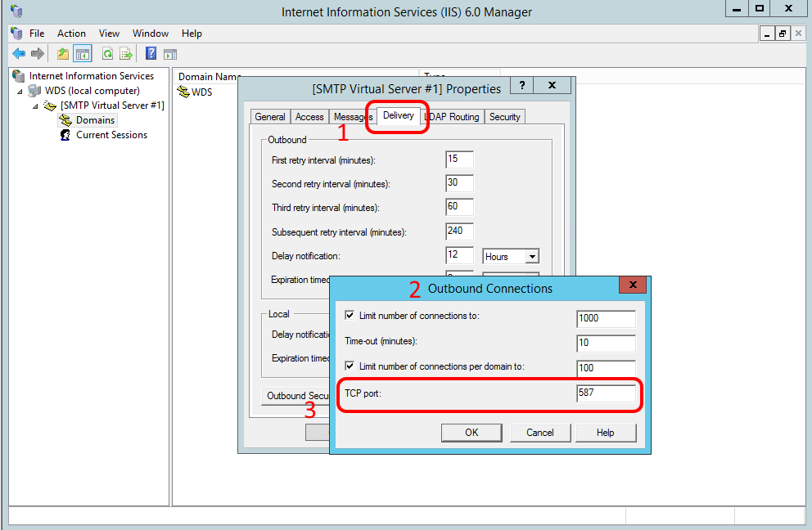Toggle the Show/Hide Console Tree icon
Screen dimensions: 812x530
click(82, 54)
